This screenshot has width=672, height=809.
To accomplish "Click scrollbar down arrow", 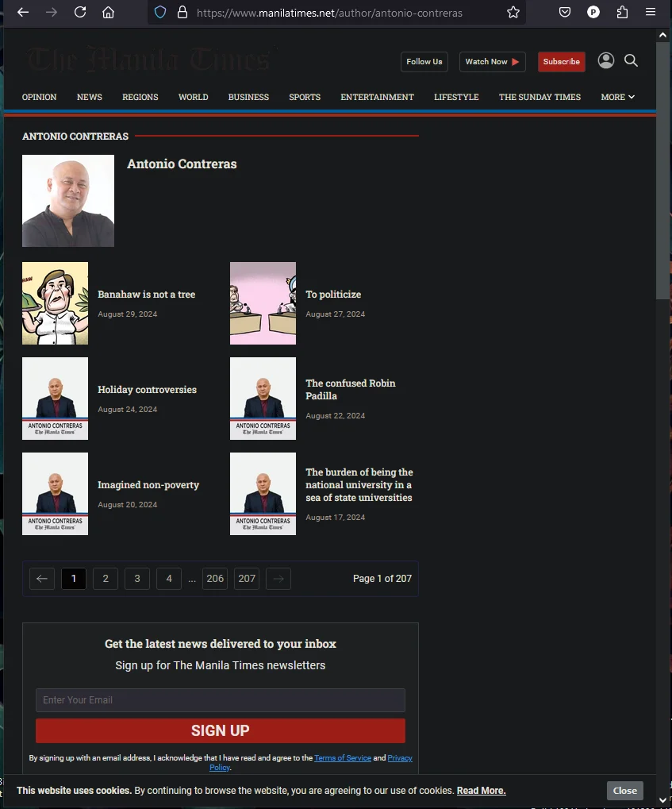I will pyautogui.click(x=662, y=800).
